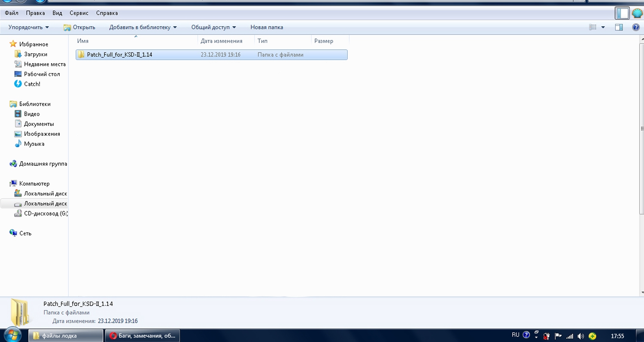The height and width of the screenshot is (342, 644).
Task: Open Action Center flag icon
Action: pos(558,336)
